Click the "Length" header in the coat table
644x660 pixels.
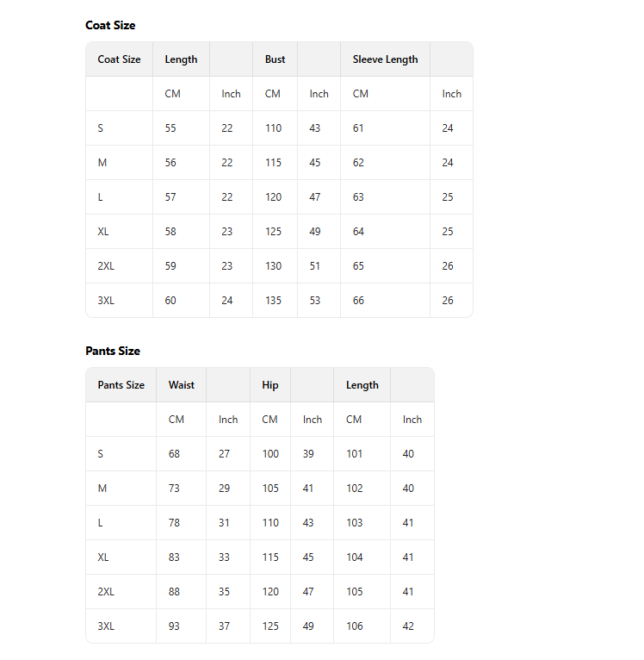[x=181, y=59]
